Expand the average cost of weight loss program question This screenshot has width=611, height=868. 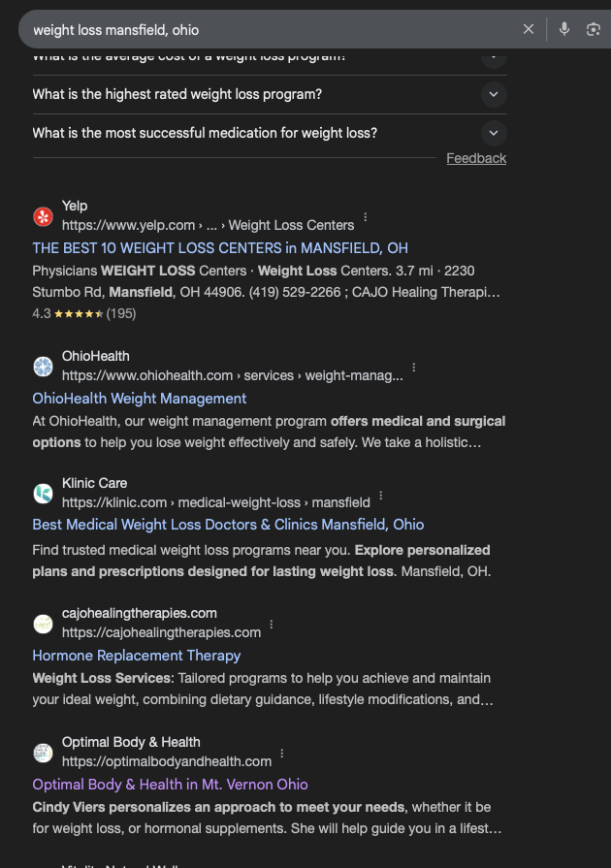[x=493, y=55]
